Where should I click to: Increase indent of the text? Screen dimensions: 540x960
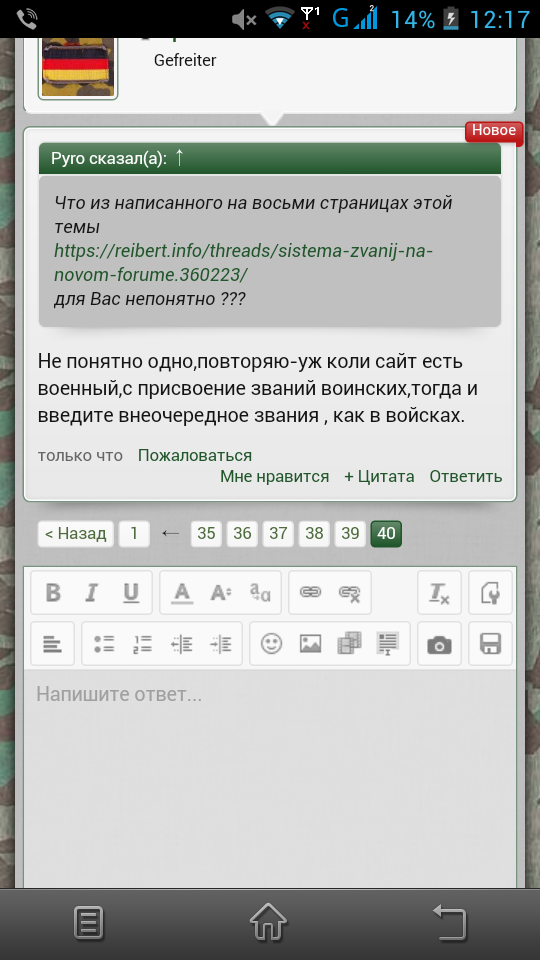(x=220, y=643)
